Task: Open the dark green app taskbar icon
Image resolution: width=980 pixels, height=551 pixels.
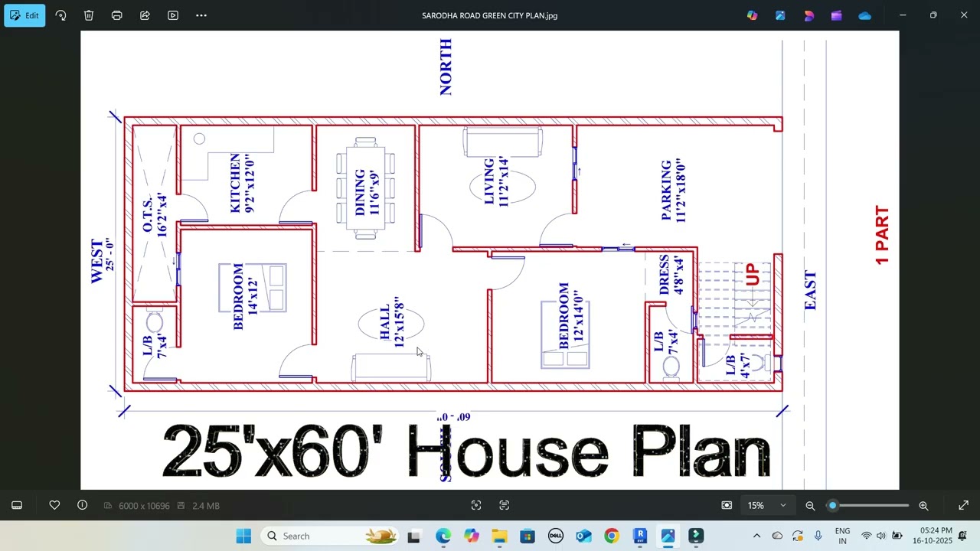Action: (x=696, y=536)
